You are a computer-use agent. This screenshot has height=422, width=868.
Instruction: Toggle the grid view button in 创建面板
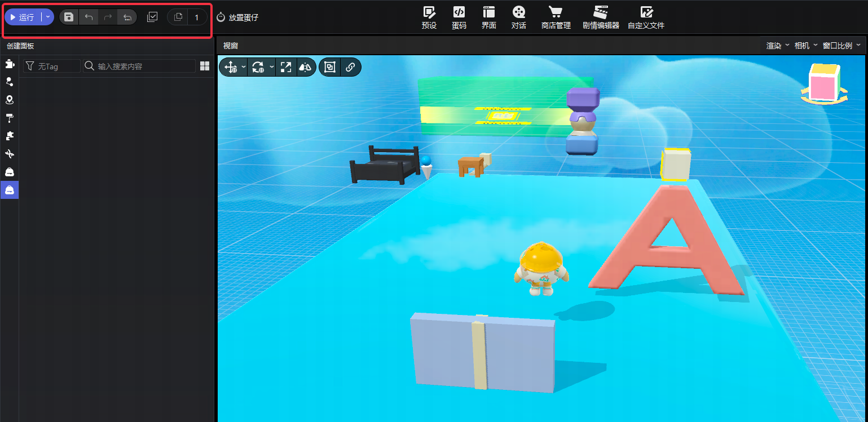[x=205, y=66]
